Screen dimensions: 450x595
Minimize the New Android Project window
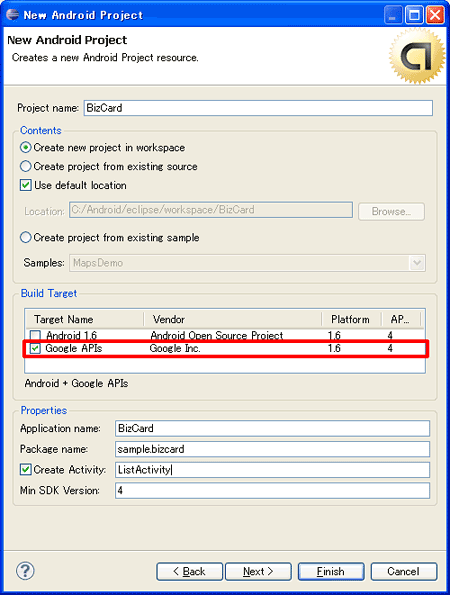393,15
